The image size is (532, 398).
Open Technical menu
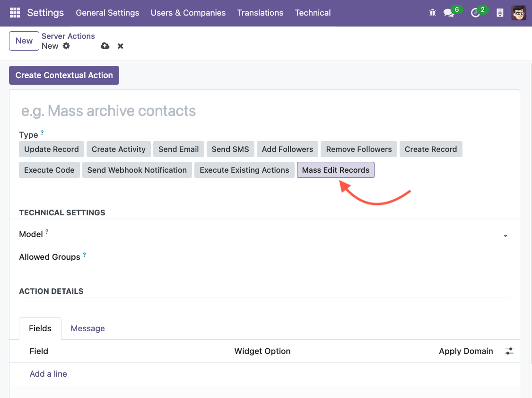pos(313,13)
